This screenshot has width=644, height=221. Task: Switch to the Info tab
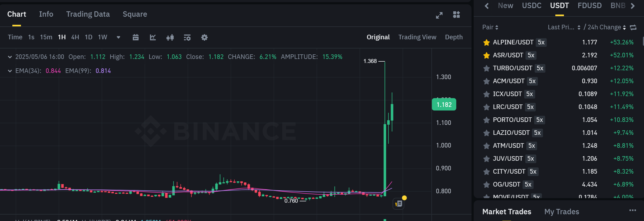coord(46,14)
